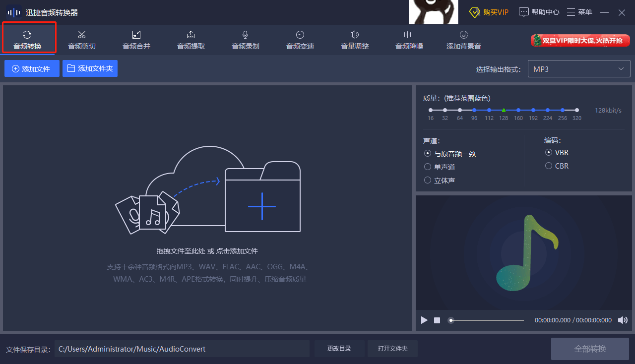
Task: Pick 160 on the quality scale
Action: coord(518,110)
